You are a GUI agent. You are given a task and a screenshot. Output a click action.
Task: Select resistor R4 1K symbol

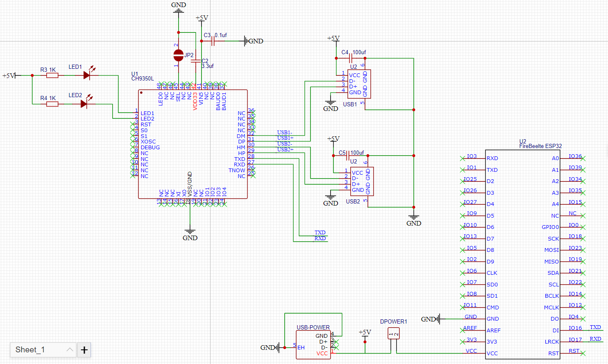click(x=52, y=104)
